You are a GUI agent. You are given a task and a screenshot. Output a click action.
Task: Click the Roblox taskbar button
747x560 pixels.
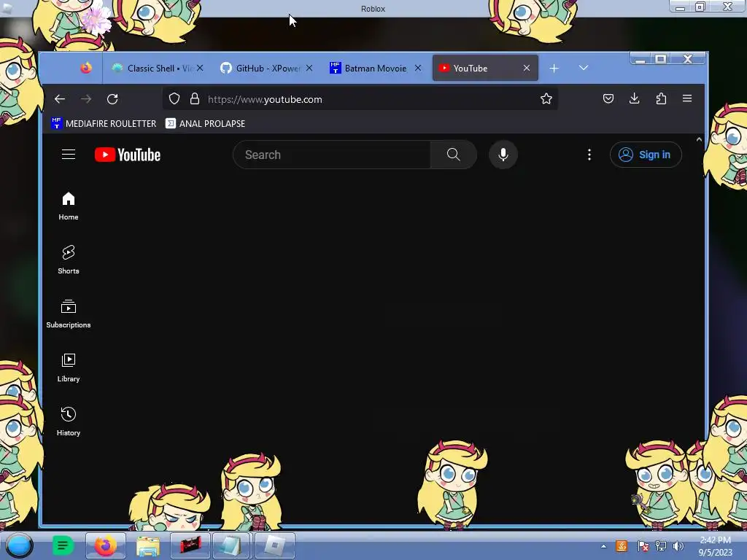pyautogui.click(x=275, y=545)
